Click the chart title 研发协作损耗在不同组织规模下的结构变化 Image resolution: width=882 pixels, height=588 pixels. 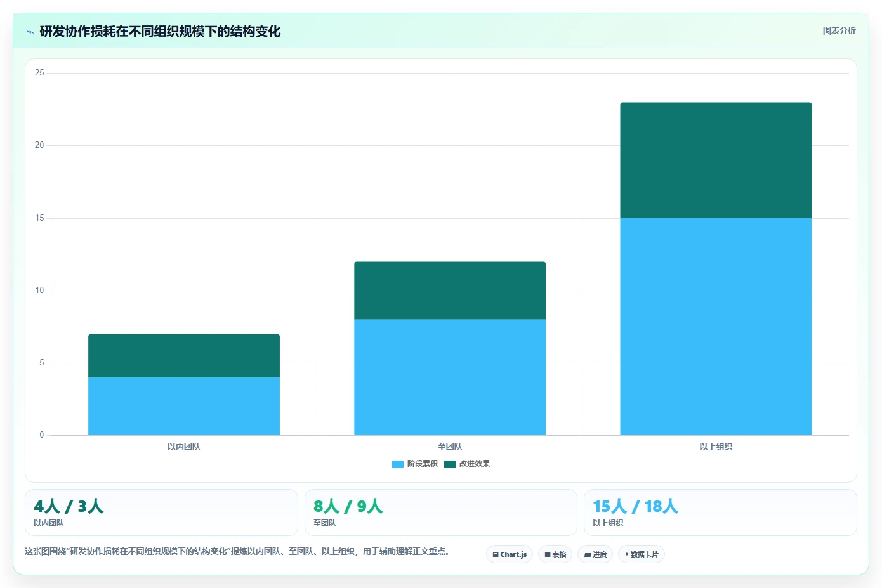click(160, 32)
